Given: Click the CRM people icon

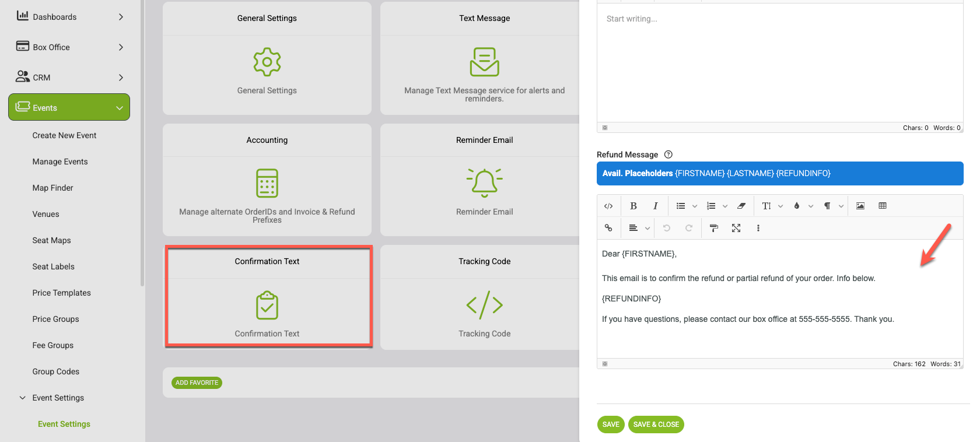Looking at the screenshot, I should pos(23,76).
